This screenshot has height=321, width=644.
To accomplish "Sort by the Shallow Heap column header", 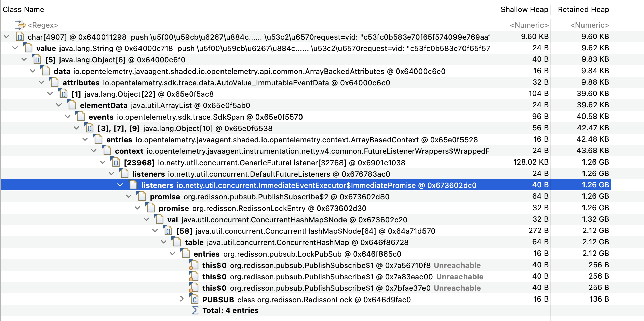I will click(x=524, y=9).
